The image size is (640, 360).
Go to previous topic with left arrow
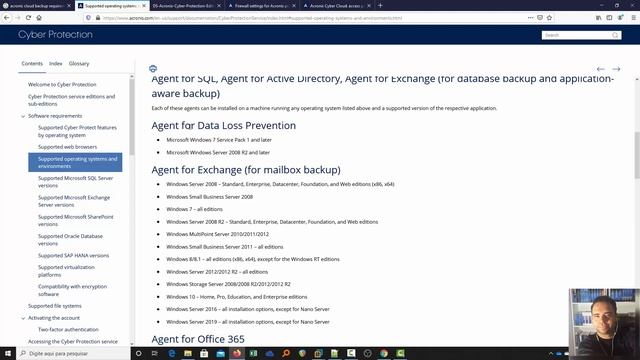pyautogui.click(x=600, y=69)
